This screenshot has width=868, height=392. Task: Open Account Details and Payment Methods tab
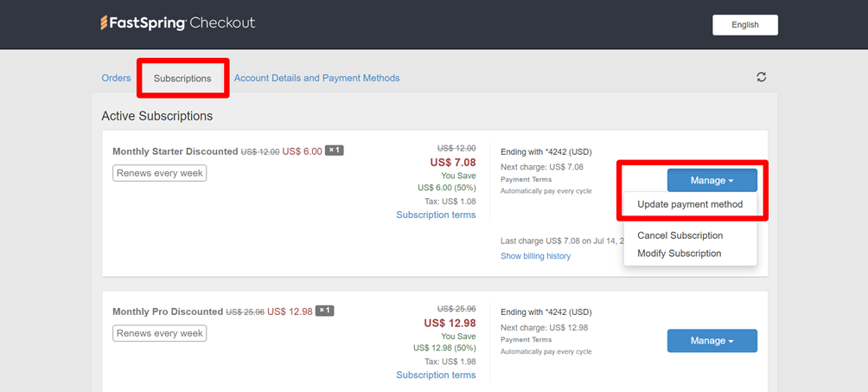click(316, 78)
